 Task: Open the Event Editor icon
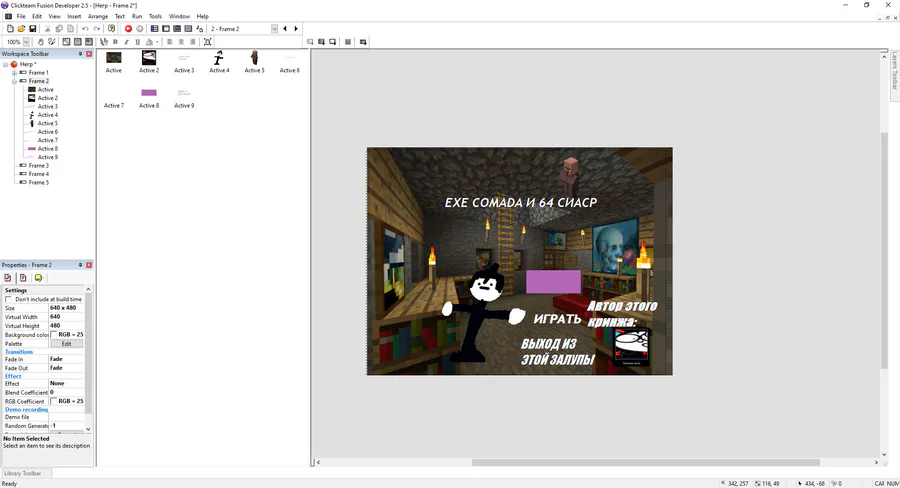click(177, 29)
